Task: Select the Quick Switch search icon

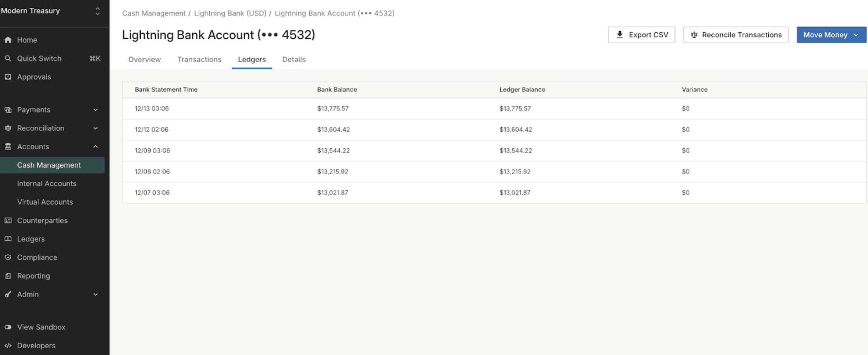Action: (x=8, y=58)
